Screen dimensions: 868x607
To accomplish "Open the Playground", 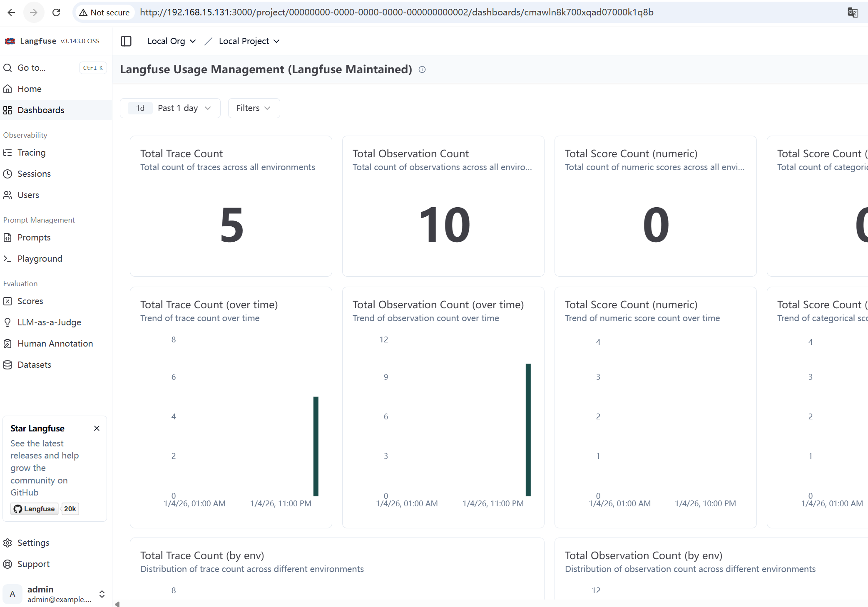I will (40, 258).
